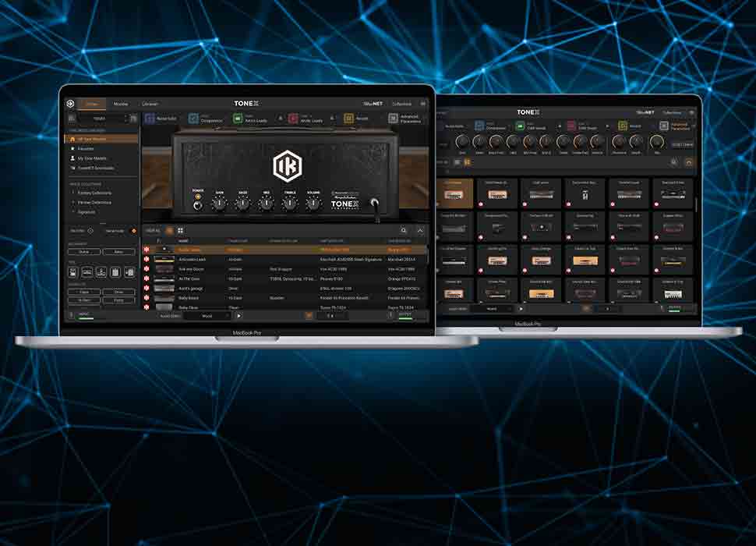
Task: Toggle the Drive character filter
Action: coord(118,292)
